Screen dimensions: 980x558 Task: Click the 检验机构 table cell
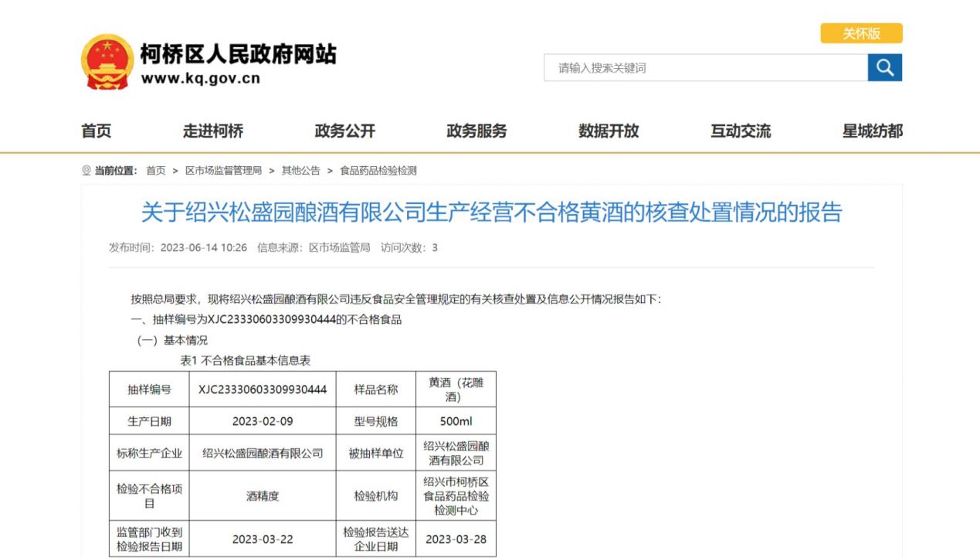(x=376, y=496)
